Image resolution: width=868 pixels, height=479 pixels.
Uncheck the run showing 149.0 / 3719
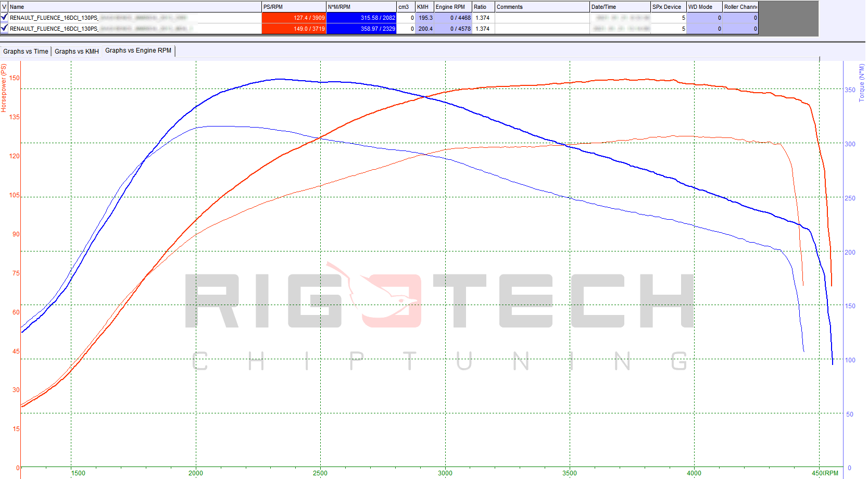(x=5, y=28)
